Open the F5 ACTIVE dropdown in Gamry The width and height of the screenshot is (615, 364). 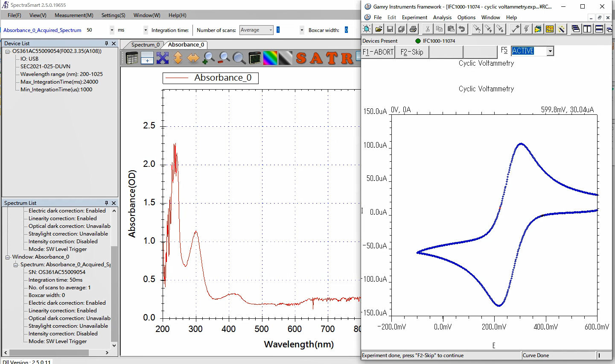550,51
